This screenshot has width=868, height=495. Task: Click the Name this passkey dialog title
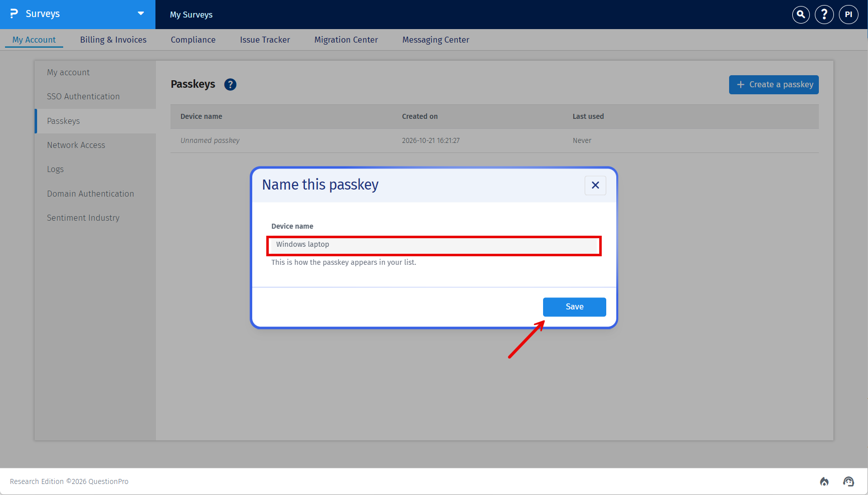[x=320, y=185]
